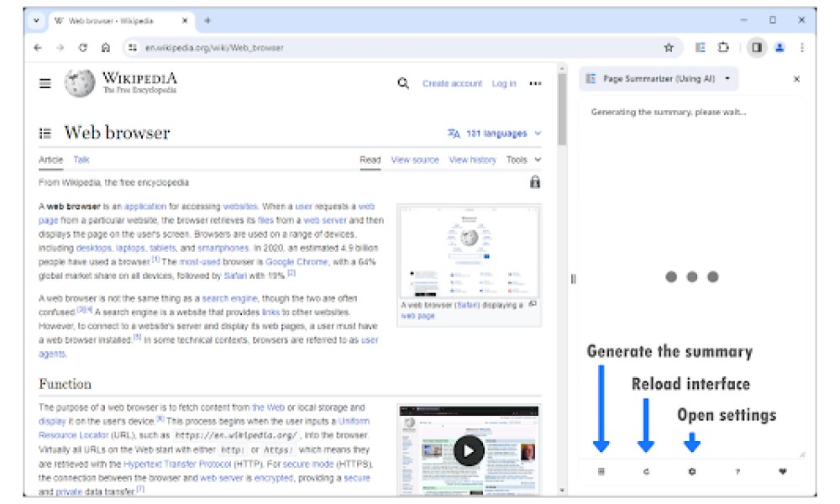
Task: Select the Web browser - Wikipedia tab
Action: pos(122,21)
